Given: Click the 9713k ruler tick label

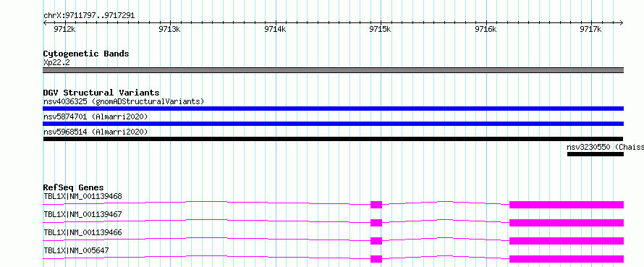Looking at the screenshot, I should click(169, 29).
